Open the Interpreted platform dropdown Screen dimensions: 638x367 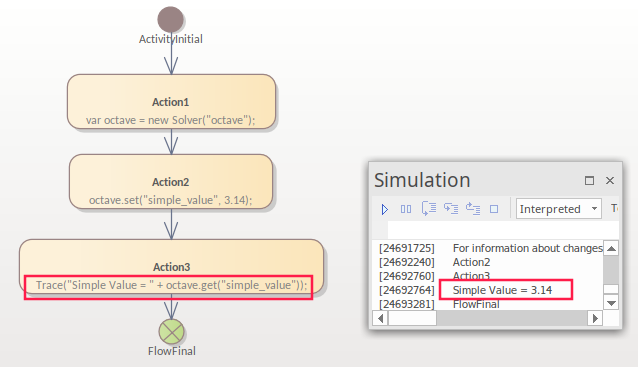[x=559, y=209]
